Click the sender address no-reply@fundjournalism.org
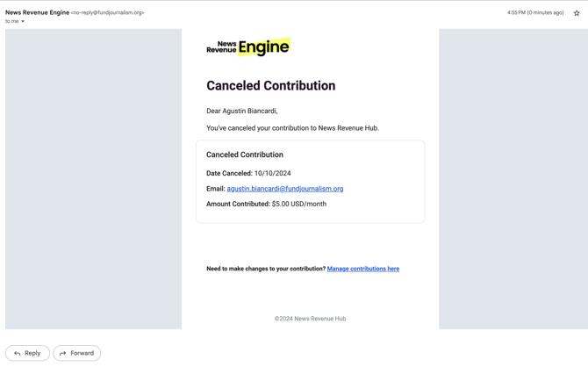588x367 pixels. [108, 13]
